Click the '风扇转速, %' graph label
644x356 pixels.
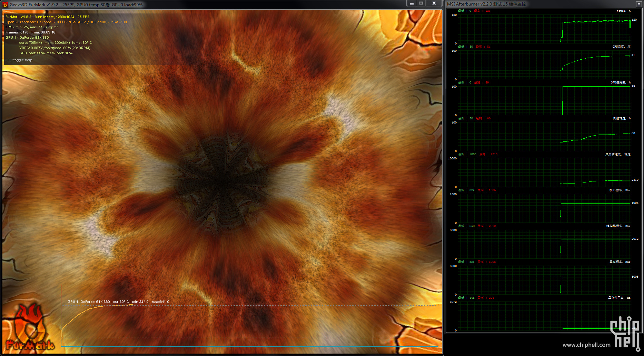coord(622,118)
